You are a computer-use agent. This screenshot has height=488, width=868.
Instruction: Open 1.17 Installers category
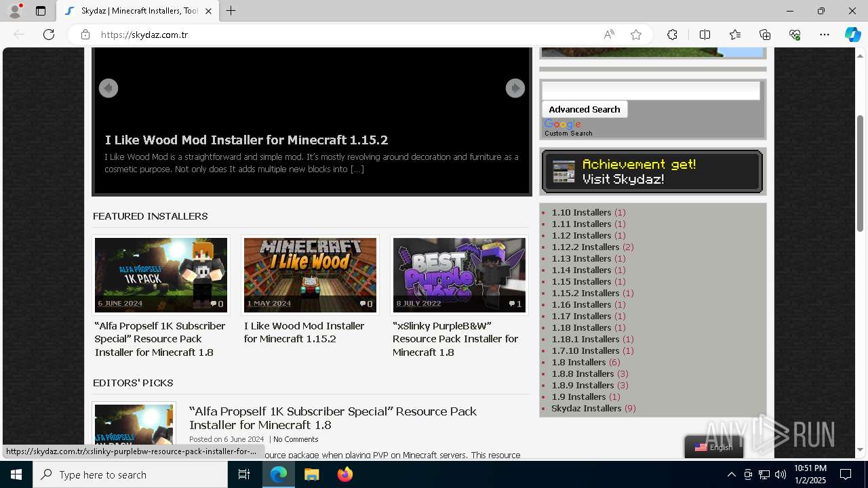pos(581,316)
